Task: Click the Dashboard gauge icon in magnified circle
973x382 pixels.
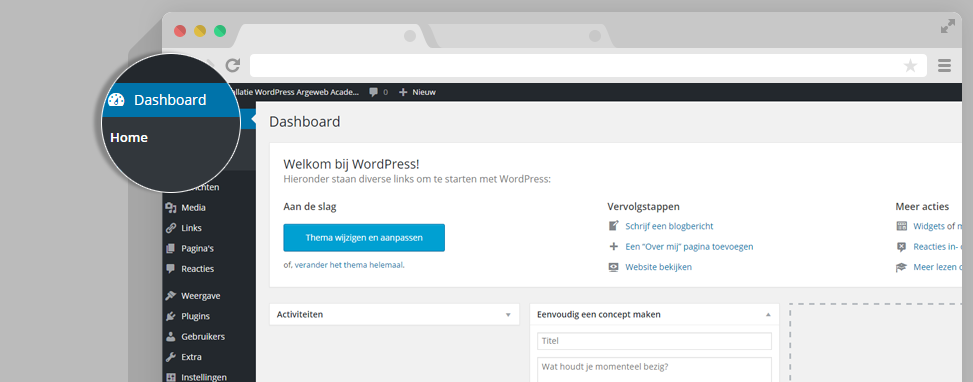Action: click(x=117, y=100)
